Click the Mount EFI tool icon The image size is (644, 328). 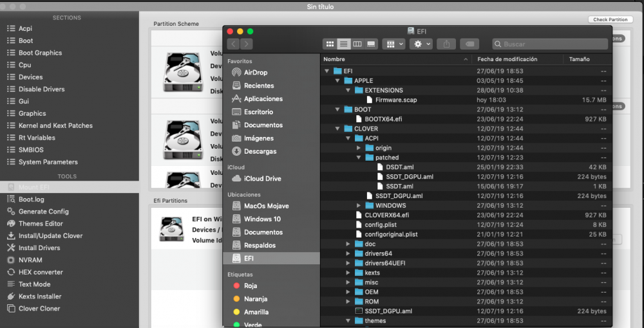11,187
